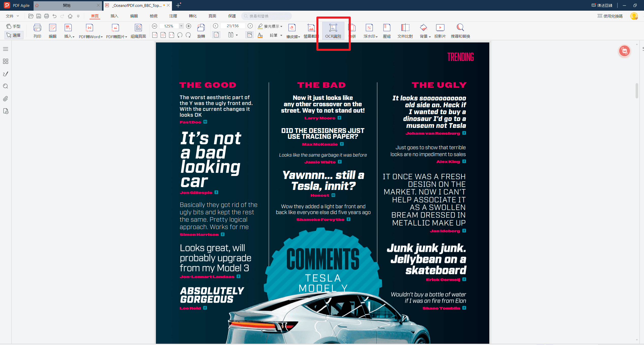Click the 21/156 page number field
The width and height of the screenshot is (644, 345).
[x=233, y=26]
